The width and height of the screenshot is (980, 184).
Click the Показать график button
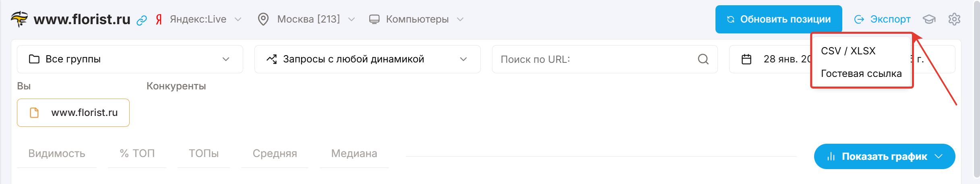point(884,157)
